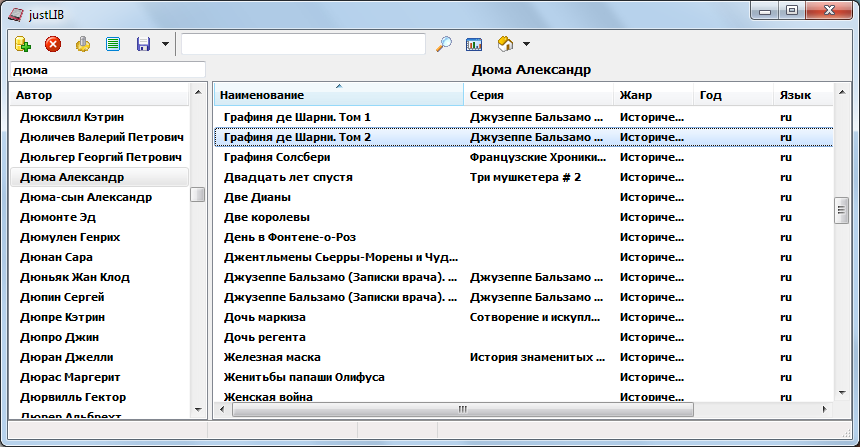This screenshot has width=860, height=447.
Task: Click the empty toolbar search field
Action: tap(303, 44)
